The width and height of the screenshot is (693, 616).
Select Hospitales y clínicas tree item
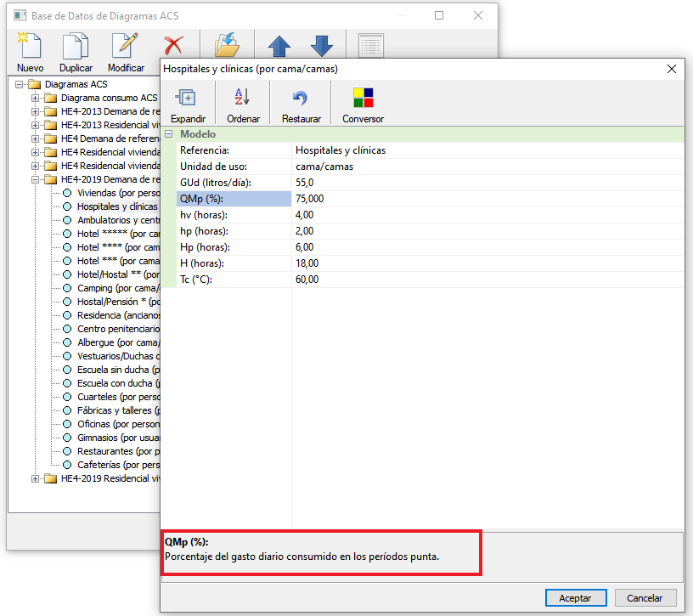click(x=117, y=206)
